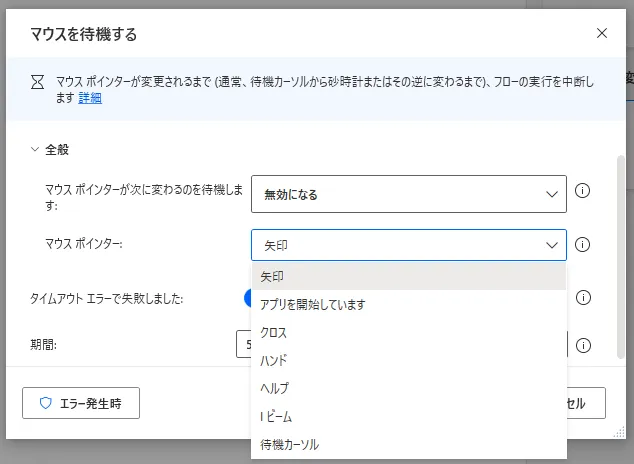
Task: Toggle the タイムアウト エラーで失敗しました switch
Action: tap(247, 298)
